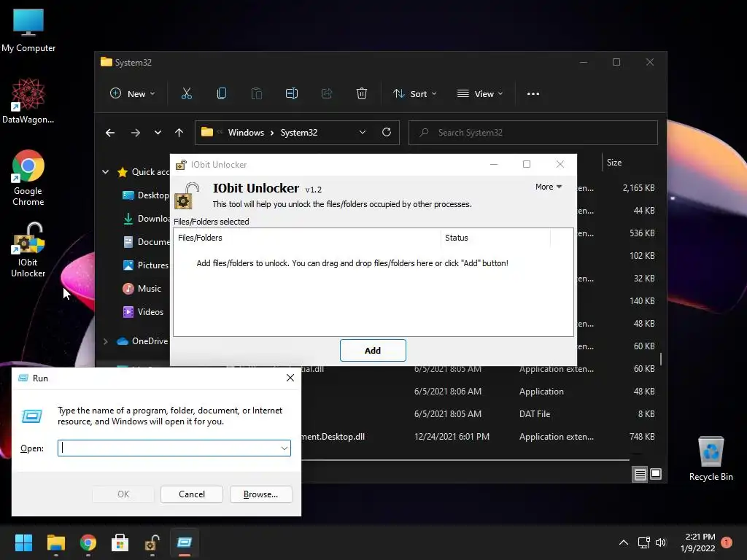Select Documents in the navigation pane
The image size is (747, 560).
[x=146, y=242]
